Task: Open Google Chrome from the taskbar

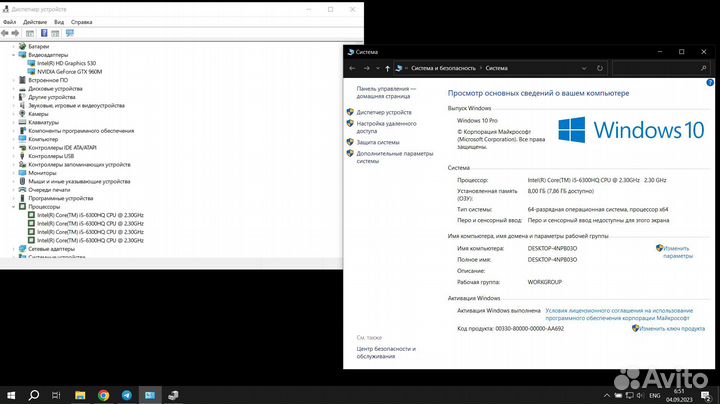Action: (x=103, y=395)
